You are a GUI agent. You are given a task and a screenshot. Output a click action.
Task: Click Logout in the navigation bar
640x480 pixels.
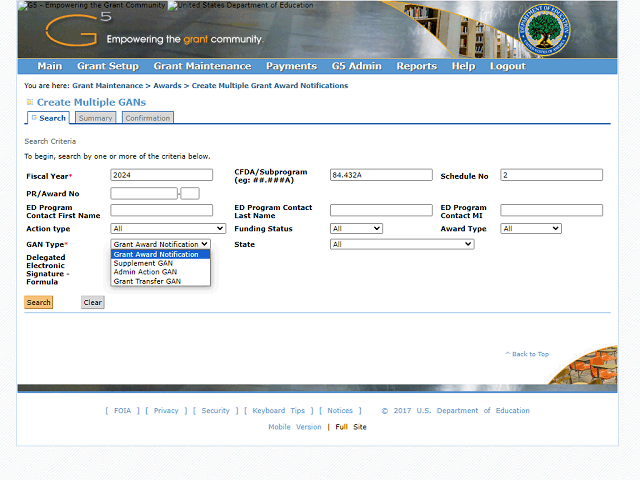(508, 66)
